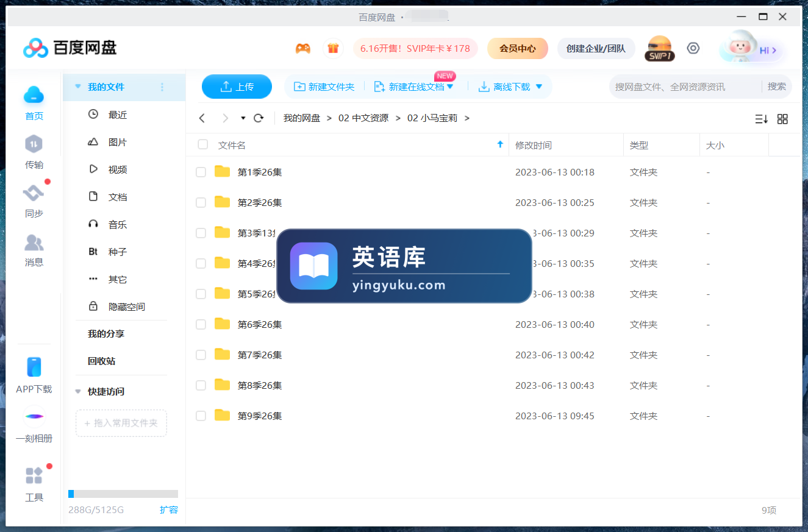Click the 拖入常用文件夹 drop area
Viewport: 808px width, 532px height.
[x=121, y=423]
